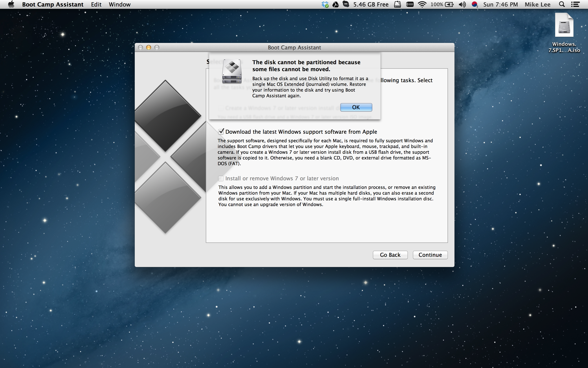
Task: Open the Boot Camp Assistant menu
Action: point(53,4)
